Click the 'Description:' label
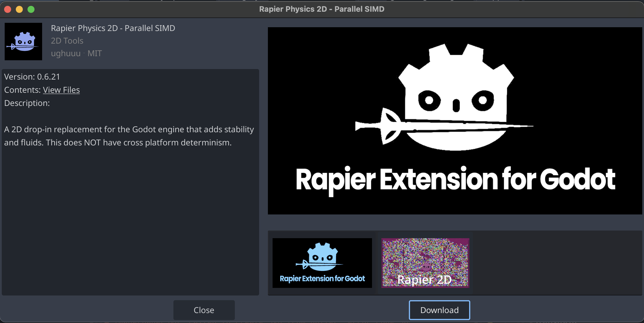The image size is (644, 323). [x=27, y=103]
